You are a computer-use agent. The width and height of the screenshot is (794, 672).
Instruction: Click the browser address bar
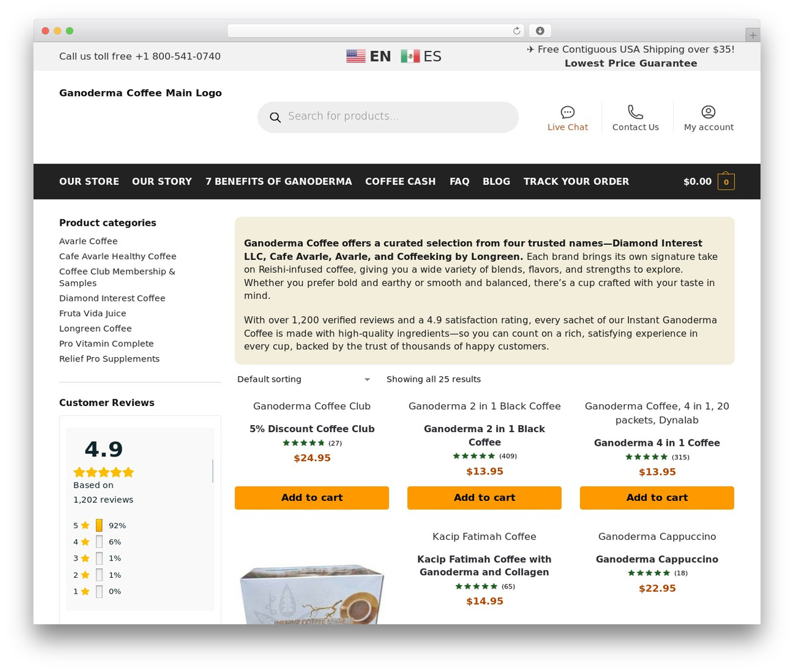coord(376,31)
